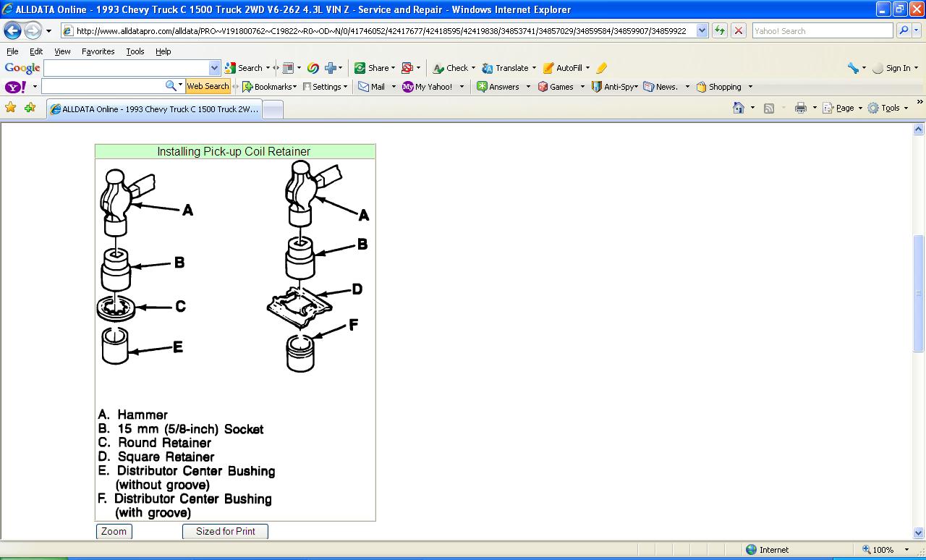
Task: Click the AutoFill button
Action: click(x=563, y=68)
